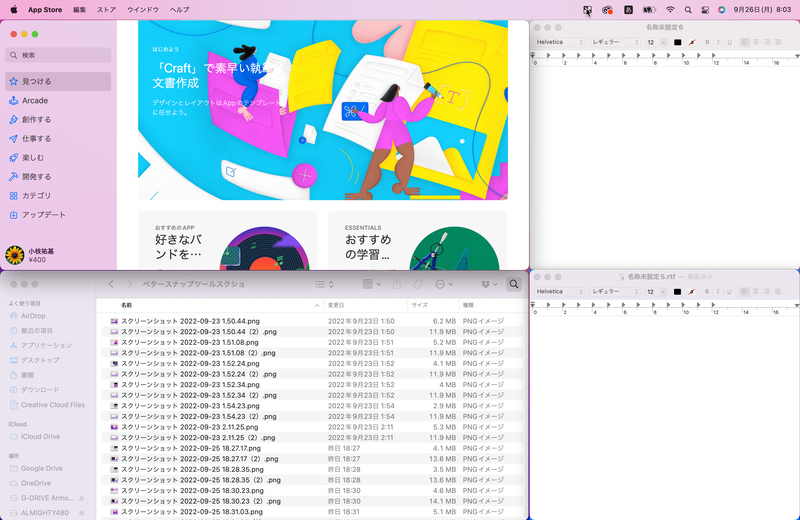This screenshot has width=800, height=520.
Task: Open the ESSENTIALS おすすめの学習 card
Action: coord(417,241)
